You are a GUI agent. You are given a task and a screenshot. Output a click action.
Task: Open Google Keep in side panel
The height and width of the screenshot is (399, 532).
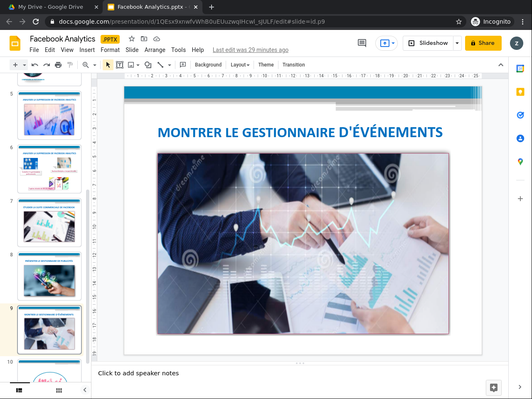[520, 92]
